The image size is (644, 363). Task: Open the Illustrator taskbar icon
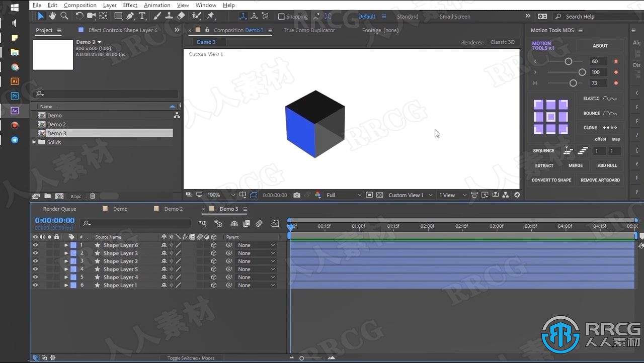15,81
